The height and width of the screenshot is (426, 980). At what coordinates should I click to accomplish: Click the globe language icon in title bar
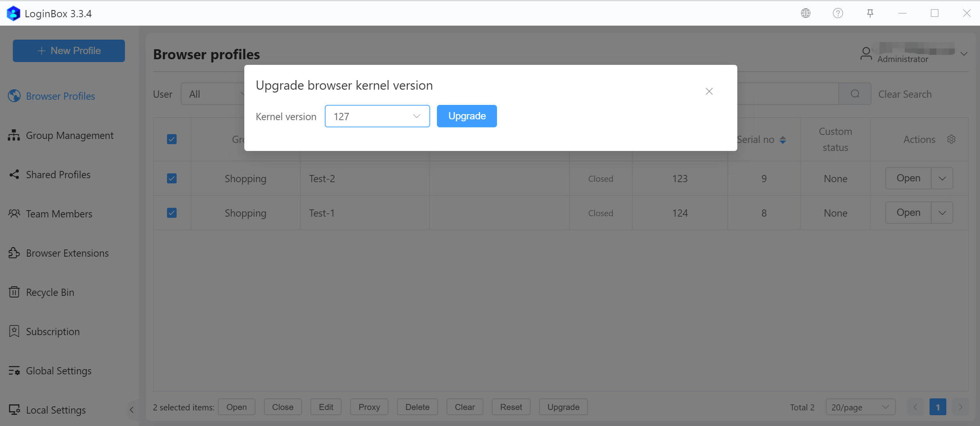tap(805, 13)
